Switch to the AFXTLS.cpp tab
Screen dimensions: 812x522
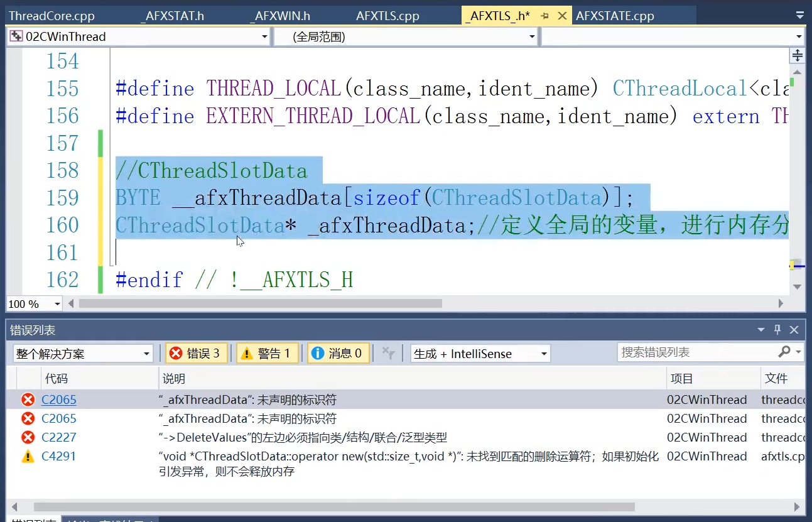click(x=387, y=16)
